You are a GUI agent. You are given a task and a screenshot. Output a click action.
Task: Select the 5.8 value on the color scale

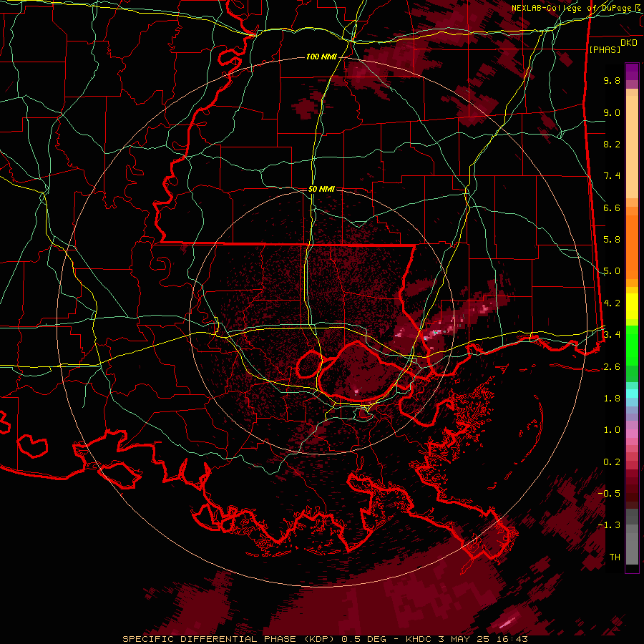pos(612,240)
